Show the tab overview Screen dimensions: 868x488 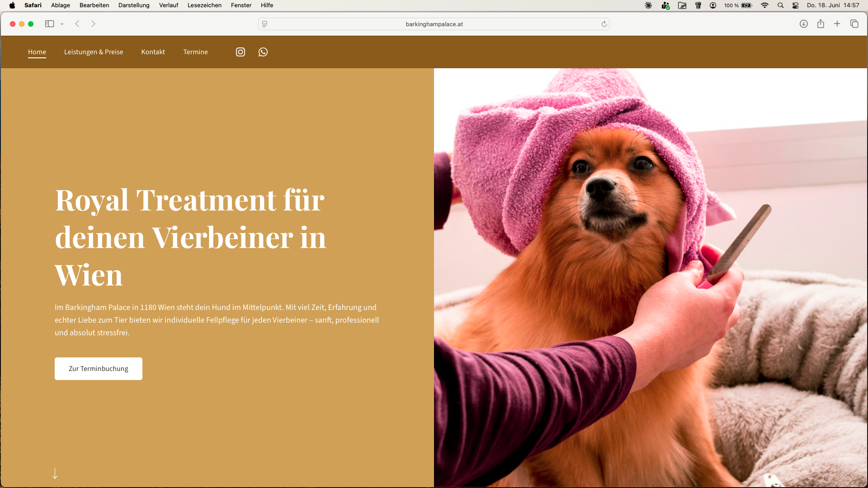854,24
